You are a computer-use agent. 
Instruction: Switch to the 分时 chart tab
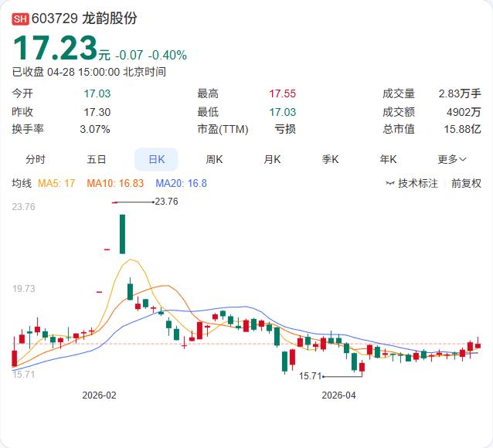click(x=36, y=159)
